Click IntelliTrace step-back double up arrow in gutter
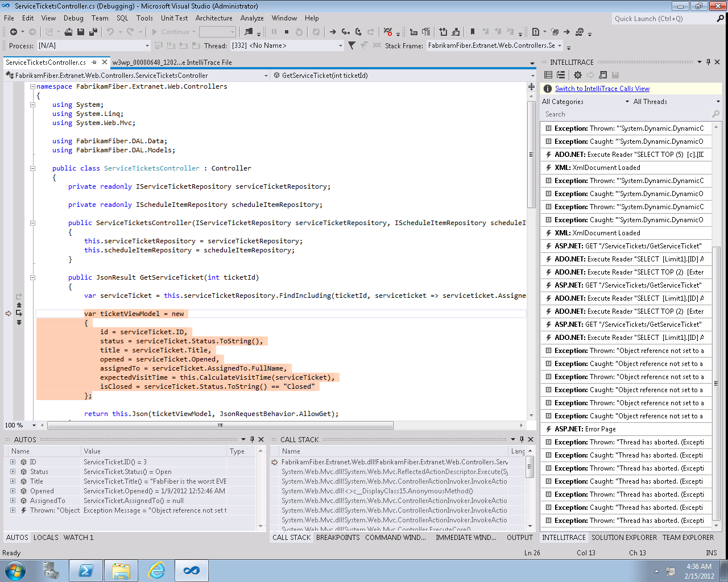This screenshot has width=728, height=582. (x=19, y=305)
